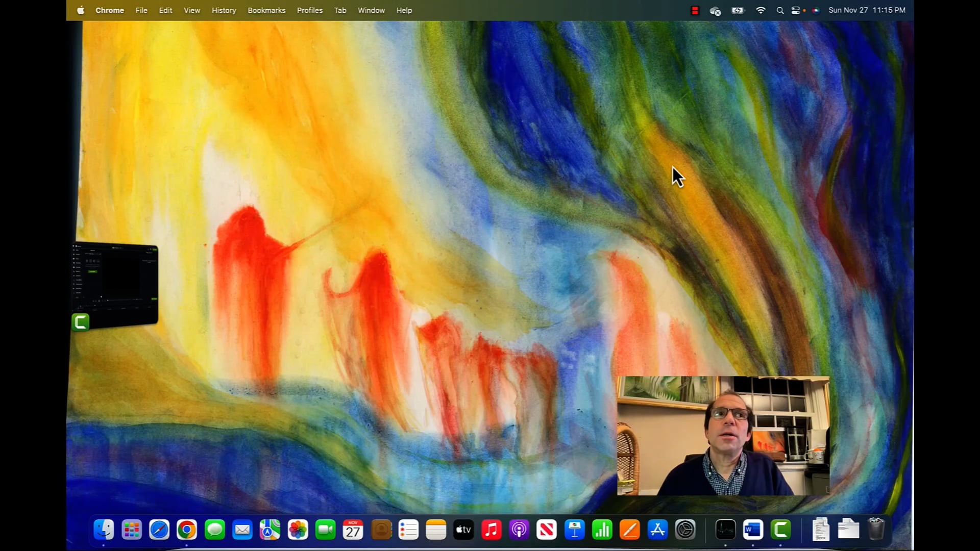Open the View menu

(x=192, y=10)
